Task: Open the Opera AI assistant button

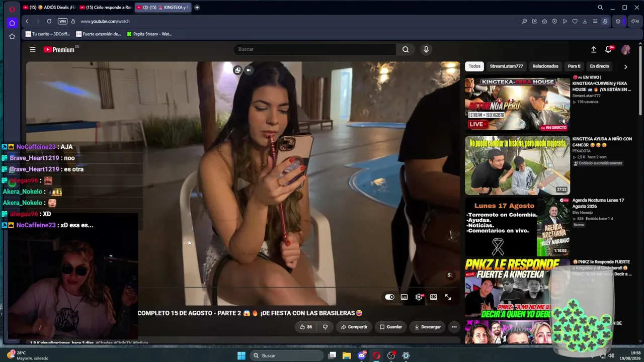Action: [635, 21]
